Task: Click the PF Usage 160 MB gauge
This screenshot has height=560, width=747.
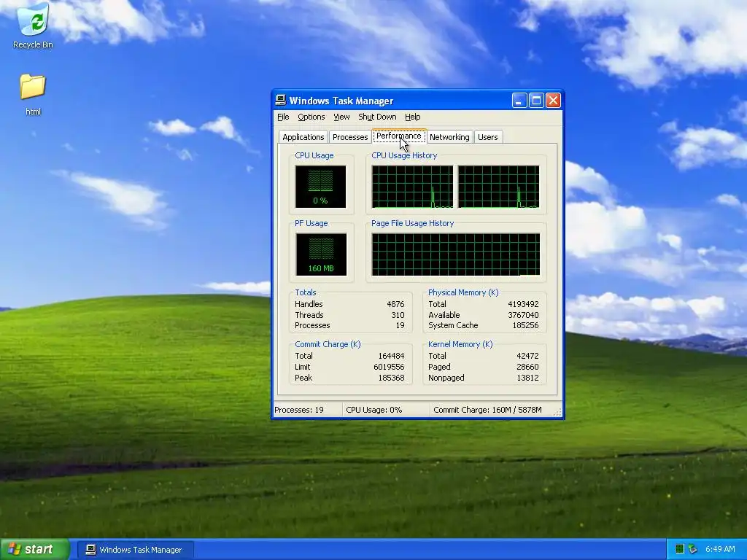Action: coord(321,254)
